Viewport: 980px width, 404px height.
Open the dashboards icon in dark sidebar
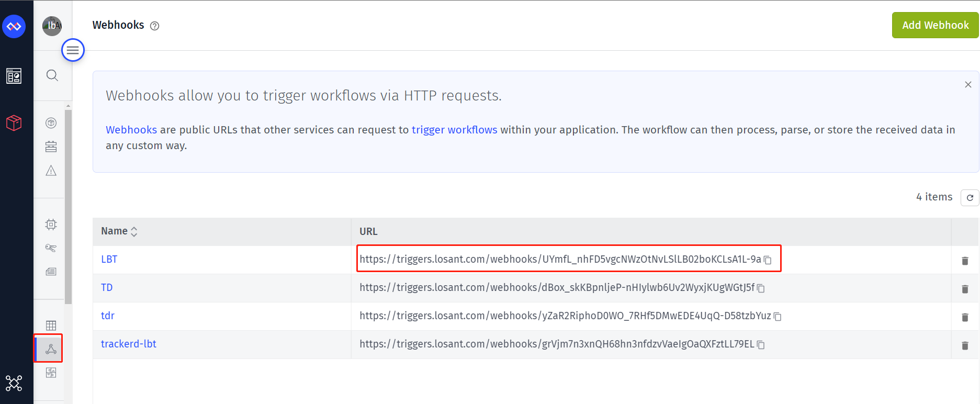tap(14, 76)
